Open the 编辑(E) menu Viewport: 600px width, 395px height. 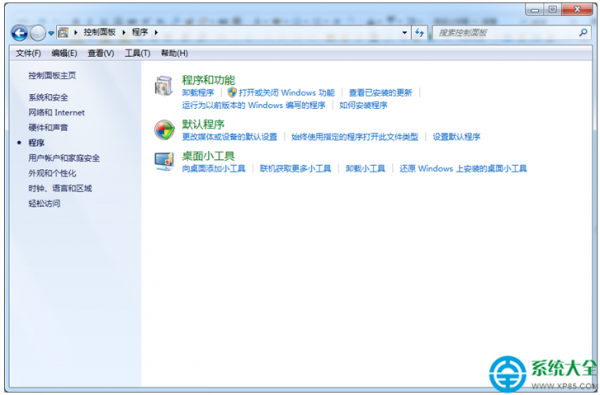tap(64, 53)
